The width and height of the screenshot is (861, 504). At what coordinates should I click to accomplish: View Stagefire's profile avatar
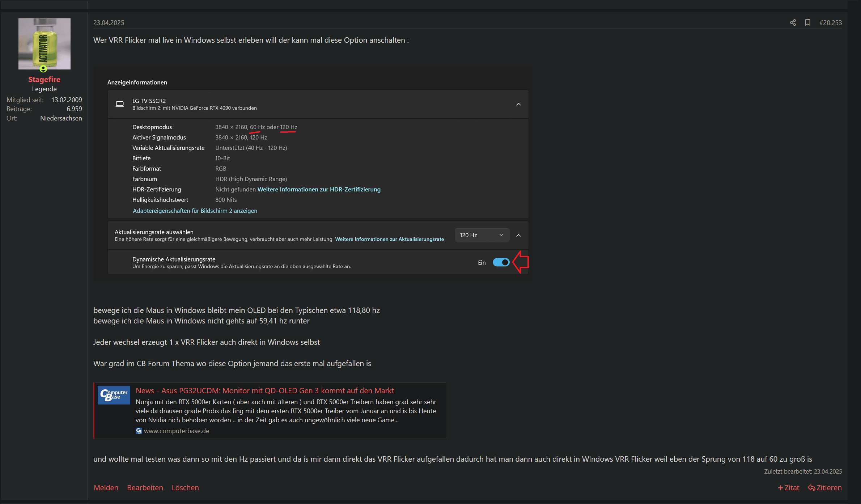tap(44, 43)
